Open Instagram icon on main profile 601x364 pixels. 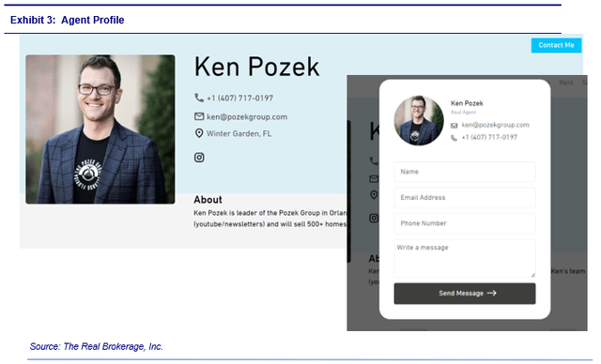click(199, 158)
